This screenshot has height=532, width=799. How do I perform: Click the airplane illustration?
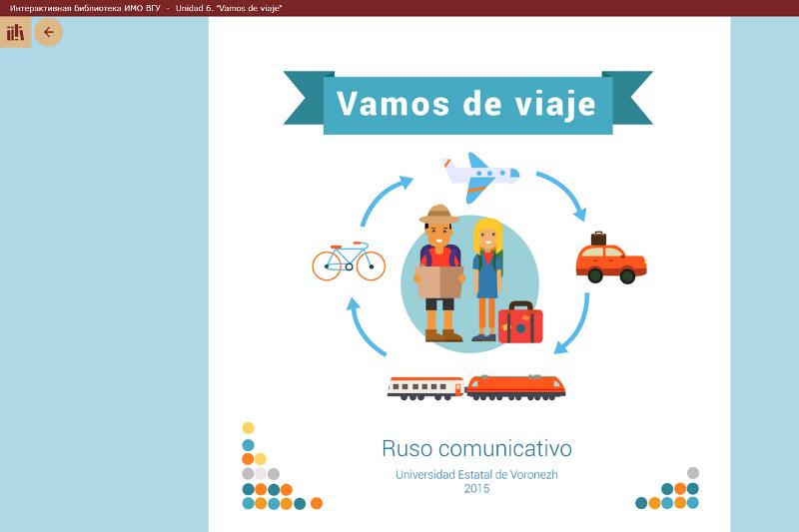point(480,175)
